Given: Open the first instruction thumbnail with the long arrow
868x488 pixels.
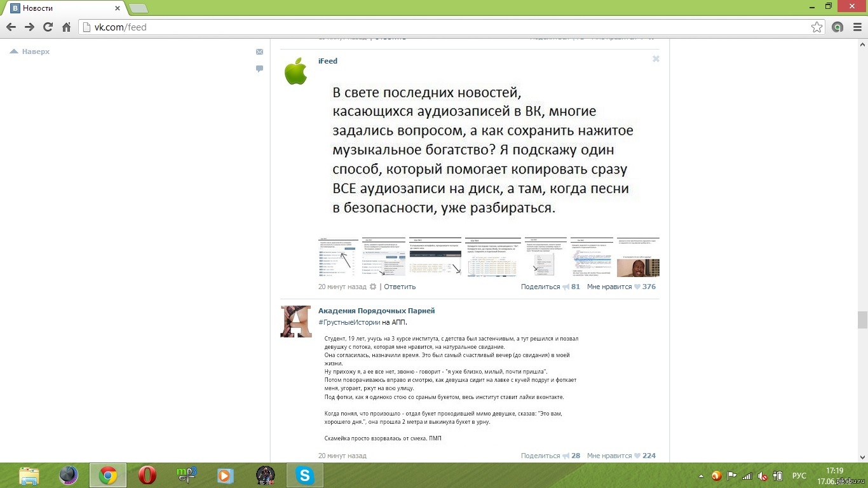Looking at the screenshot, I should click(x=338, y=257).
